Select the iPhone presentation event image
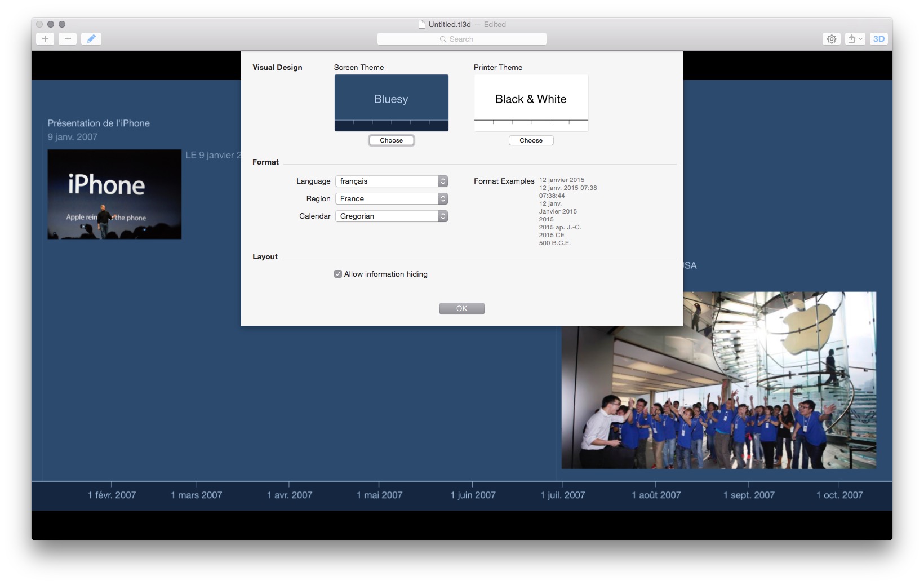The width and height of the screenshot is (924, 585). 114,194
